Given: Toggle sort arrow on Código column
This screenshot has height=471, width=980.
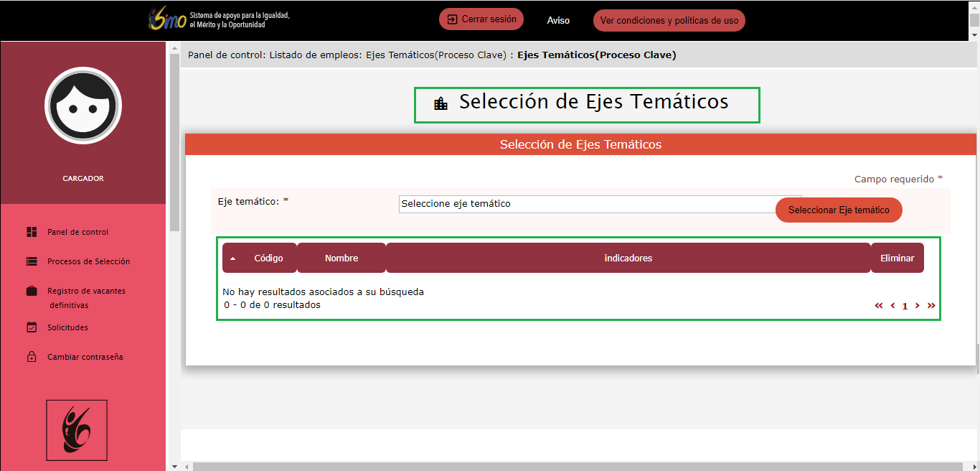Looking at the screenshot, I should [x=232, y=258].
